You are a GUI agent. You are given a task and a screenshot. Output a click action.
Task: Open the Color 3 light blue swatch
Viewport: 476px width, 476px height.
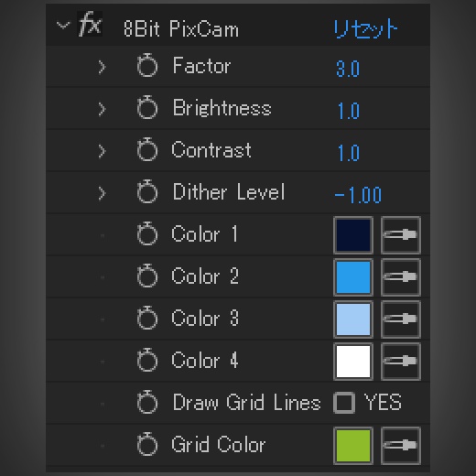point(353,319)
